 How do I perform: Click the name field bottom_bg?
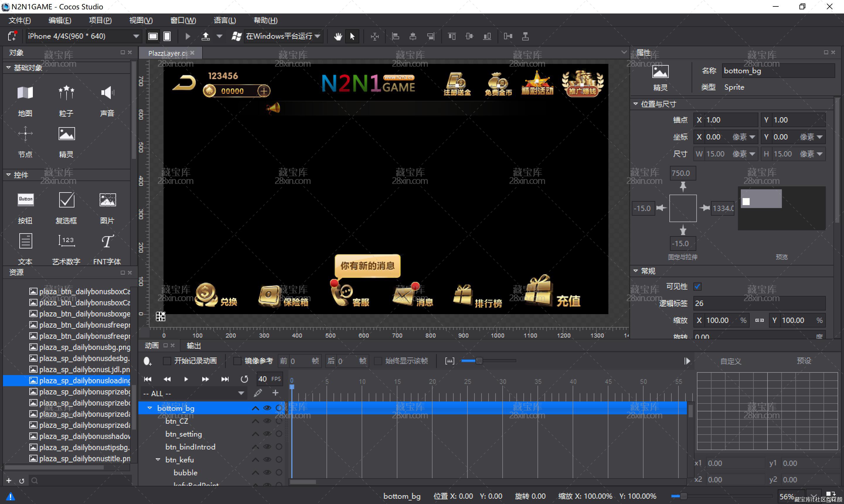click(778, 71)
